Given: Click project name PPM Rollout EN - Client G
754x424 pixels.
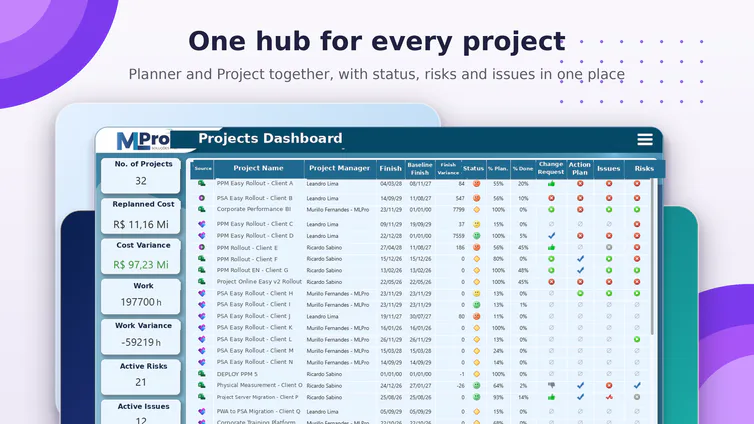Looking at the screenshot, I should coord(252,270).
